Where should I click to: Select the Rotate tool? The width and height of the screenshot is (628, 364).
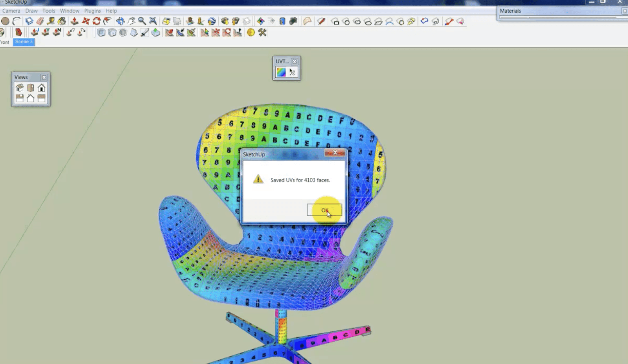97,21
